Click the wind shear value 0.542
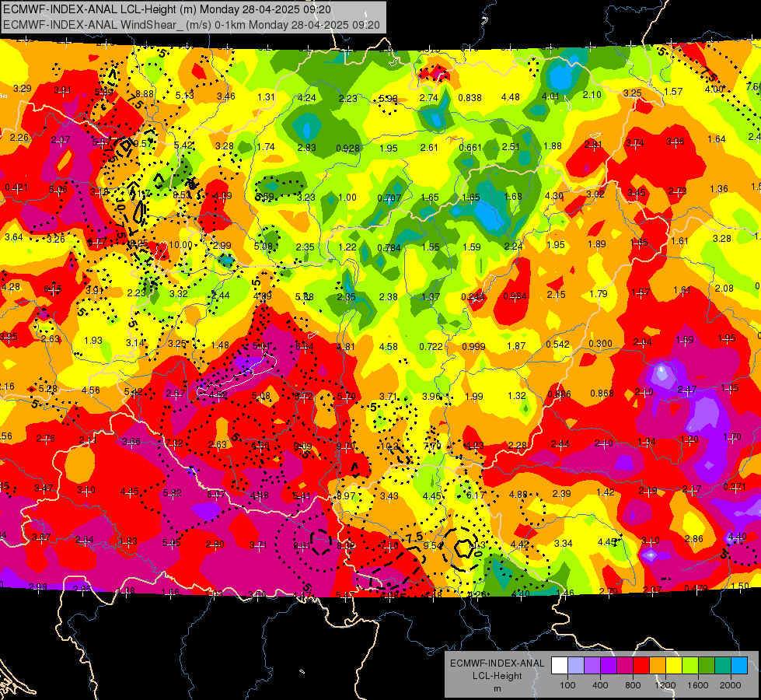The image size is (761, 700). 557,345
